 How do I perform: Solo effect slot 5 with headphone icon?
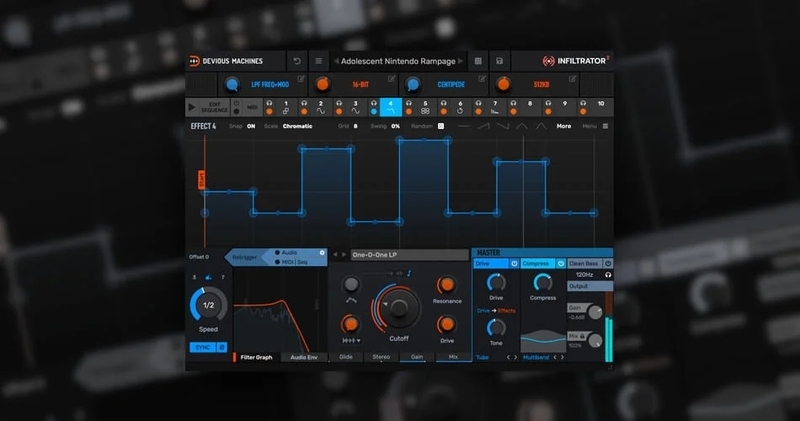tap(409, 103)
